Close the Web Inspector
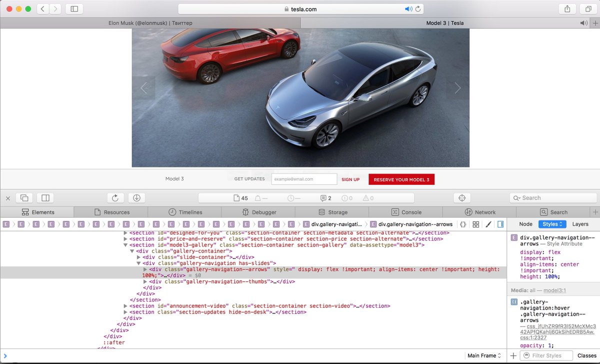600x364 pixels. tap(8, 198)
